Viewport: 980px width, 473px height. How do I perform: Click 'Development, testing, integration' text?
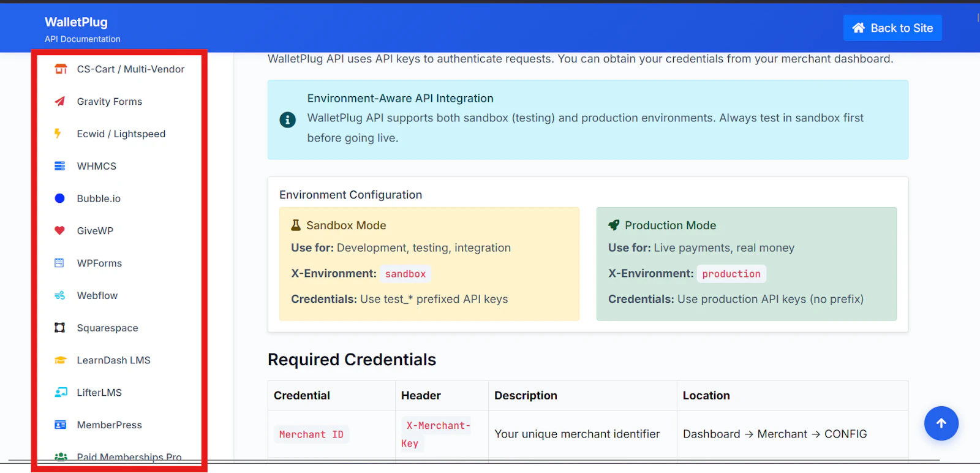424,248
